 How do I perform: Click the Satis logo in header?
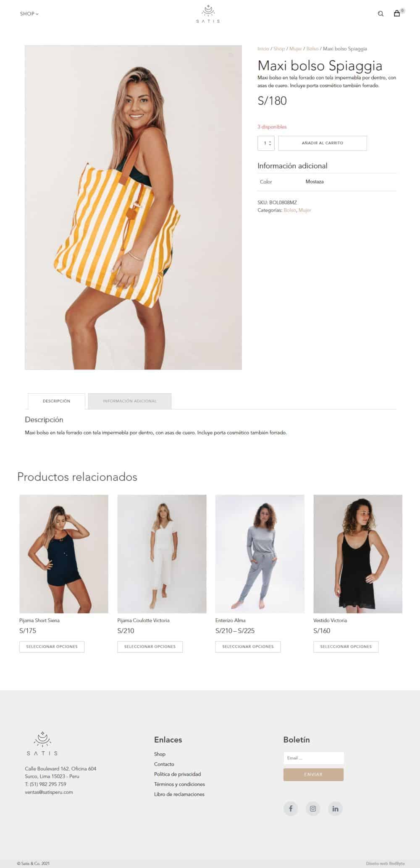[x=208, y=14]
